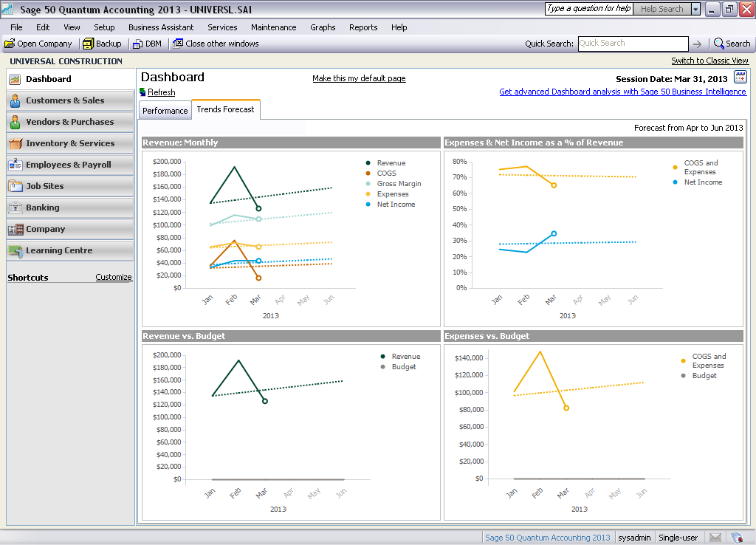Click the Net Income legend color dot
Image resolution: width=756 pixels, height=545 pixels.
[x=368, y=205]
